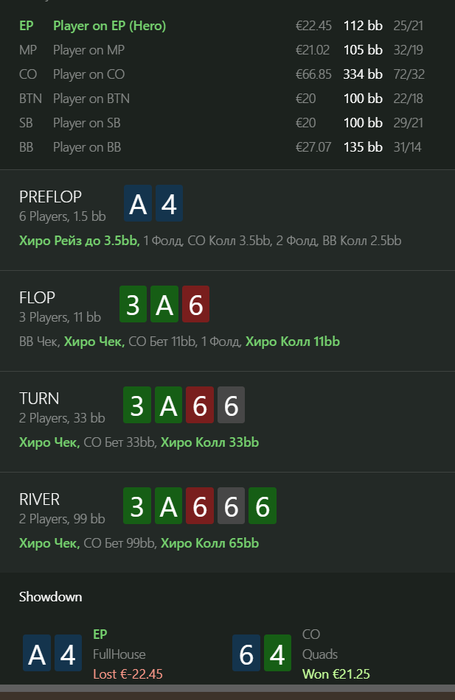Click the red 6 card on flop

point(196,304)
